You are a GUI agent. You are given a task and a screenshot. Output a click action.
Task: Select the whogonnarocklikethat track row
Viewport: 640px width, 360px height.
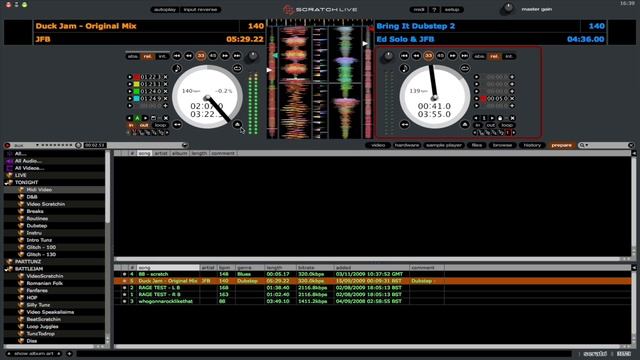tap(372, 301)
